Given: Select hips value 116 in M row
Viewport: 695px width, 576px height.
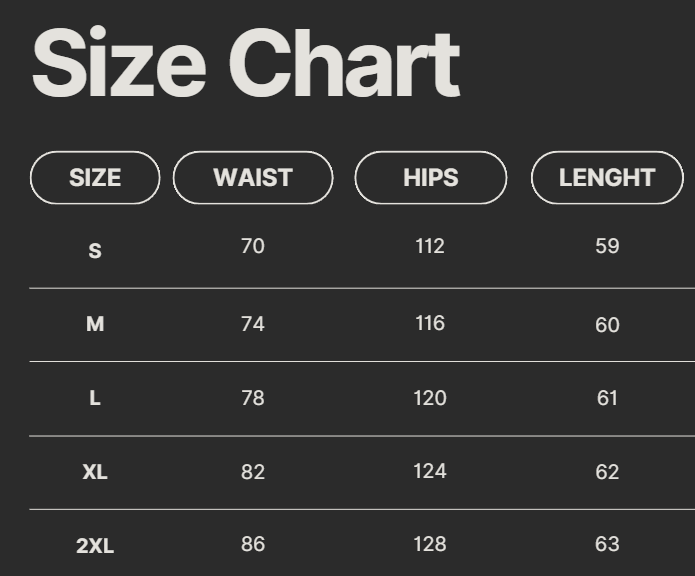Looking at the screenshot, I should pos(430,323).
